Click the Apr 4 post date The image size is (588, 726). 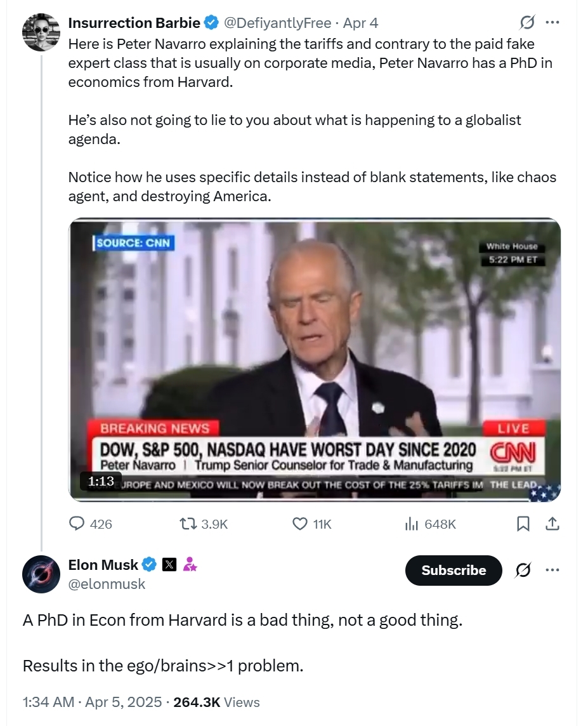pos(360,23)
